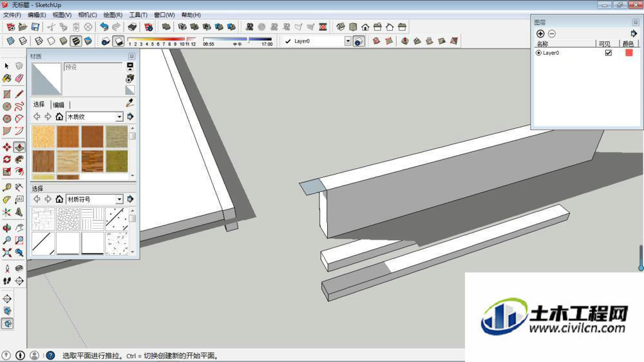Click Layer0 red color swatch

[629, 53]
